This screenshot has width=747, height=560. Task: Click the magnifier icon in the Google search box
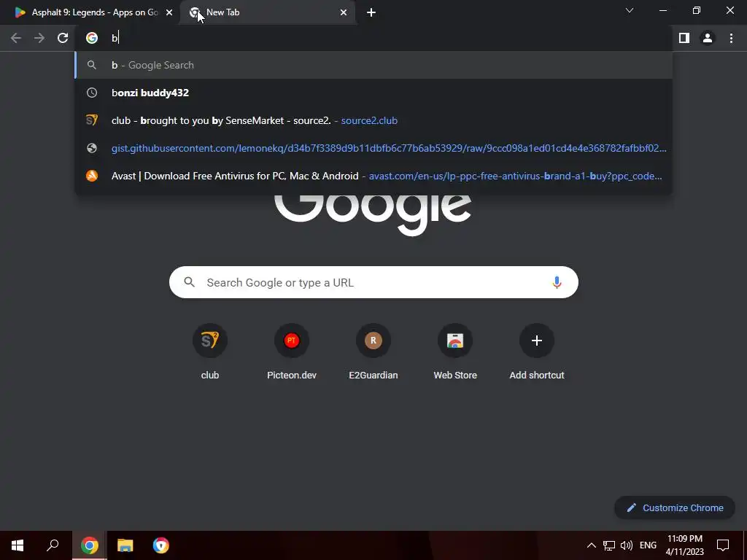pos(190,282)
